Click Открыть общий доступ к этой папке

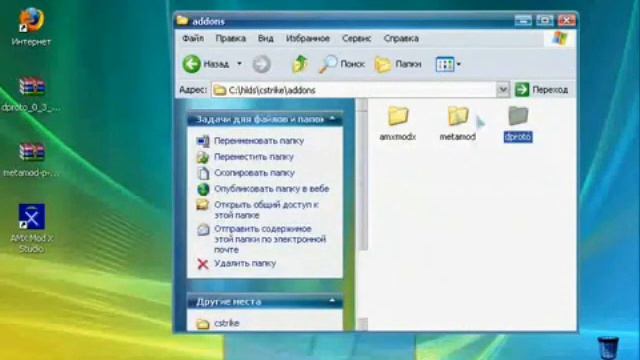266,209
